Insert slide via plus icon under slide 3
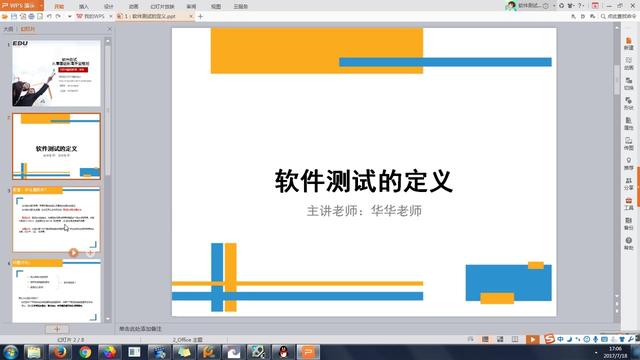 click(x=90, y=253)
